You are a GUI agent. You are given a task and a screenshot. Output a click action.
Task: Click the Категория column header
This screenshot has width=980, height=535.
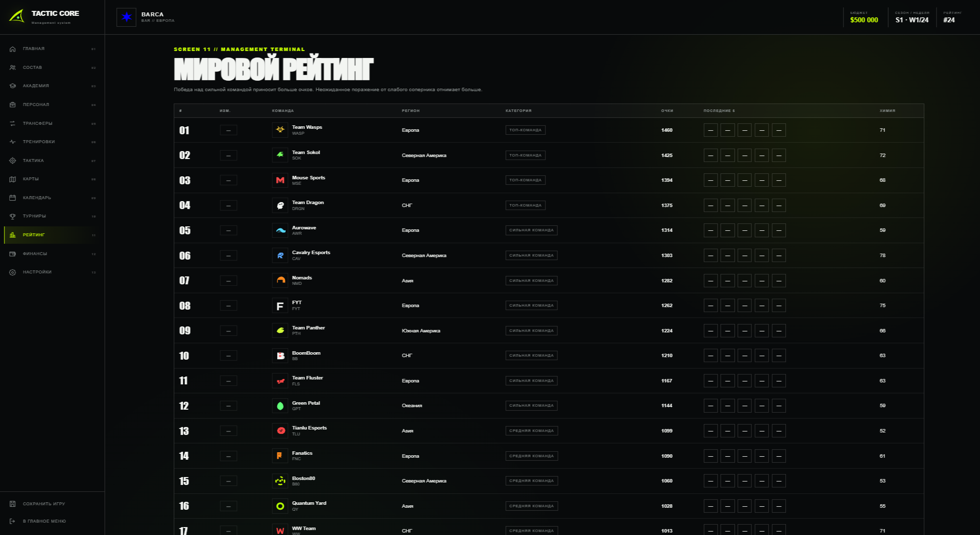click(x=518, y=110)
